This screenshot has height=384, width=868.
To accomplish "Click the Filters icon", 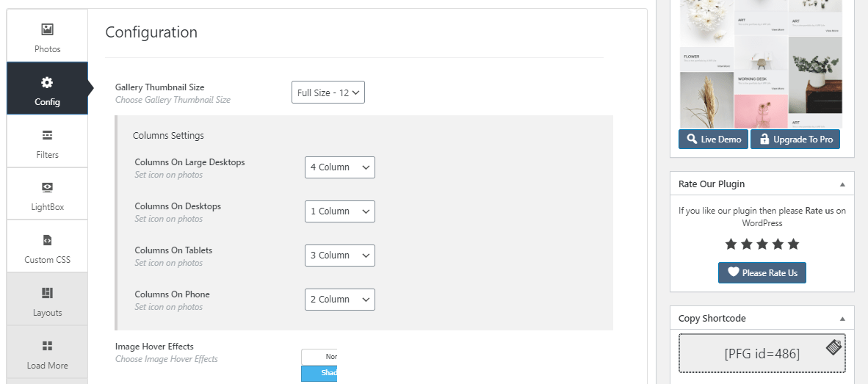I will click(x=47, y=135).
